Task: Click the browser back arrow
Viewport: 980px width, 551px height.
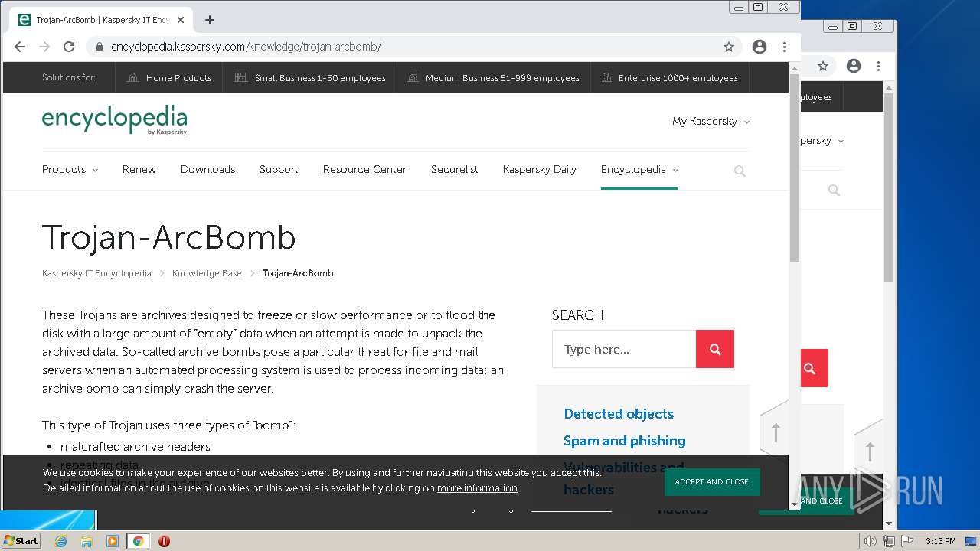Action: (x=20, y=47)
